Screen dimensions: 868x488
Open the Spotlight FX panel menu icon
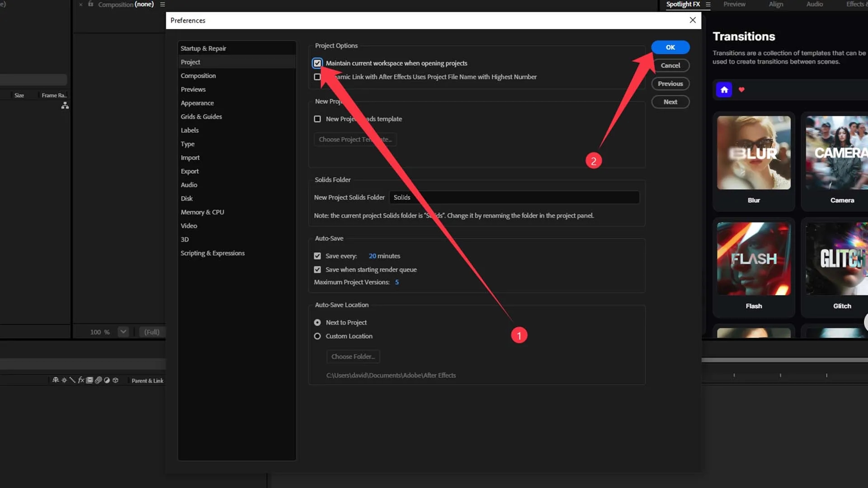click(708, 5)
